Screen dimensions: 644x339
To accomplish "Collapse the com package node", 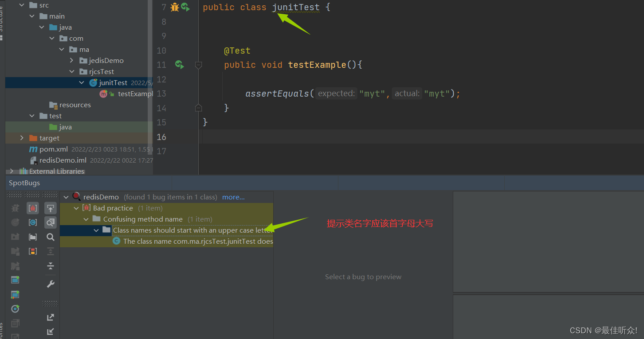I will [x=52, y=38].
